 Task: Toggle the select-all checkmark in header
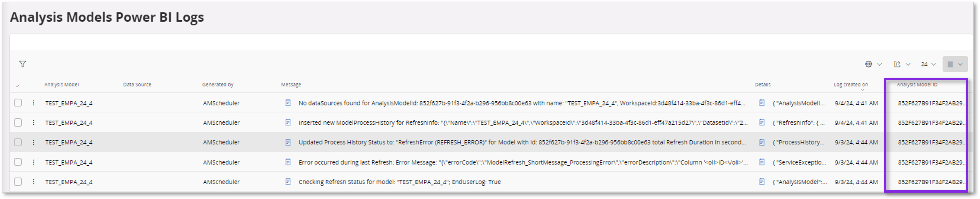click(x=17, y=86)
